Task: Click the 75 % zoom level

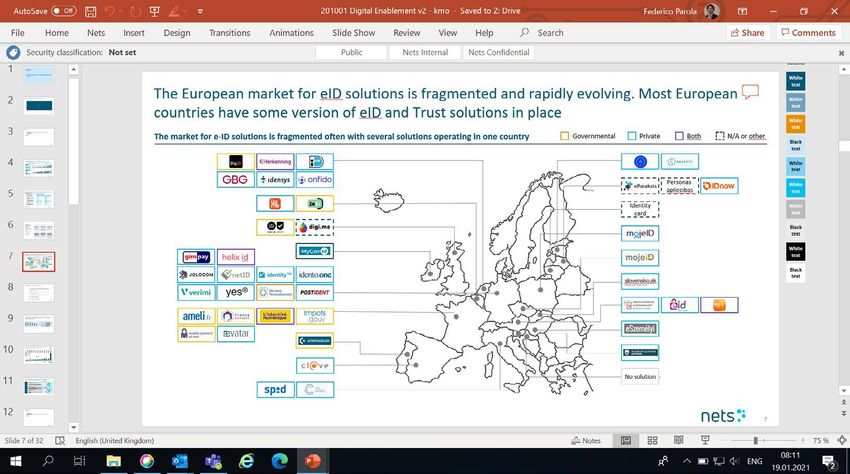Action: [x=820, y=440]
